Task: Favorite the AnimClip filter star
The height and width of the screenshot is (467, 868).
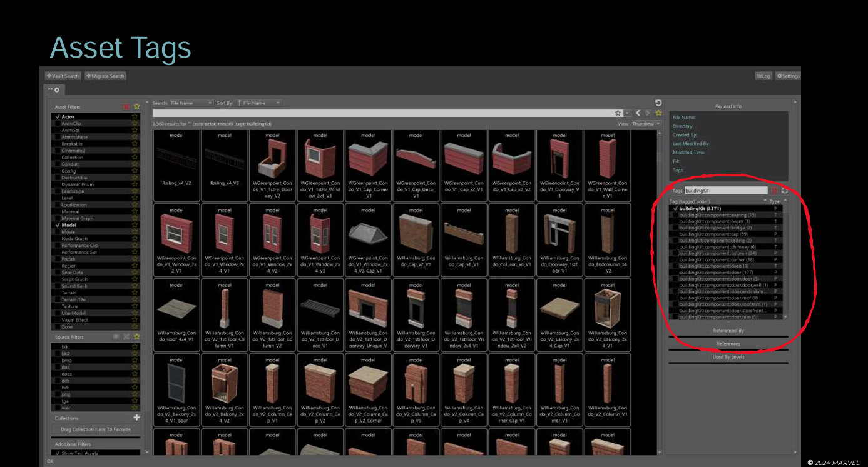Action: click(x=135, y=123)
